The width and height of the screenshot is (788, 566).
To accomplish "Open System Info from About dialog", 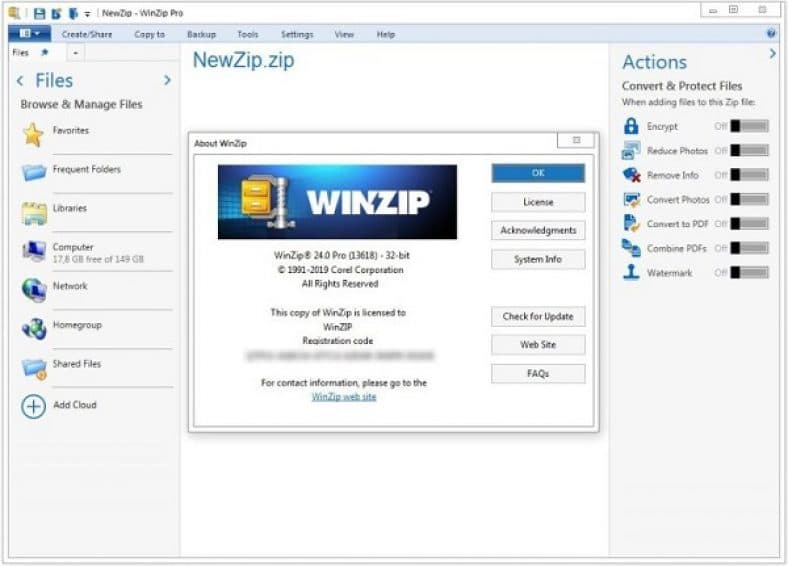I will coord(538,259).
